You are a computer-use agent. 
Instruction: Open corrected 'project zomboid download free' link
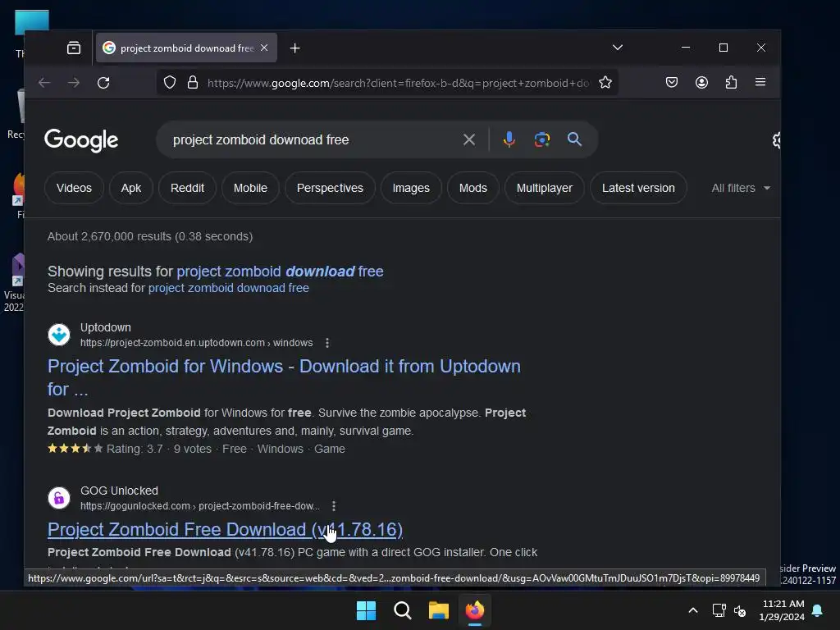[x=280, y=272]
